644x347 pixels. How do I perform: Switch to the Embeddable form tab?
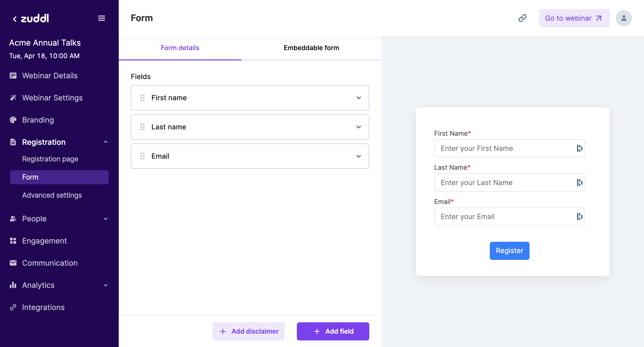coord(311,48)
